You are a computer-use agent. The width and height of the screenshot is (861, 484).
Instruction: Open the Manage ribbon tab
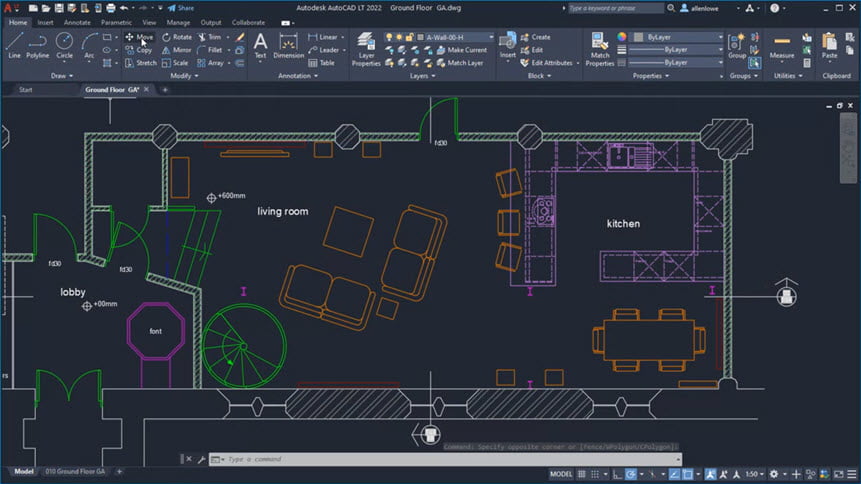coord(178,23)
